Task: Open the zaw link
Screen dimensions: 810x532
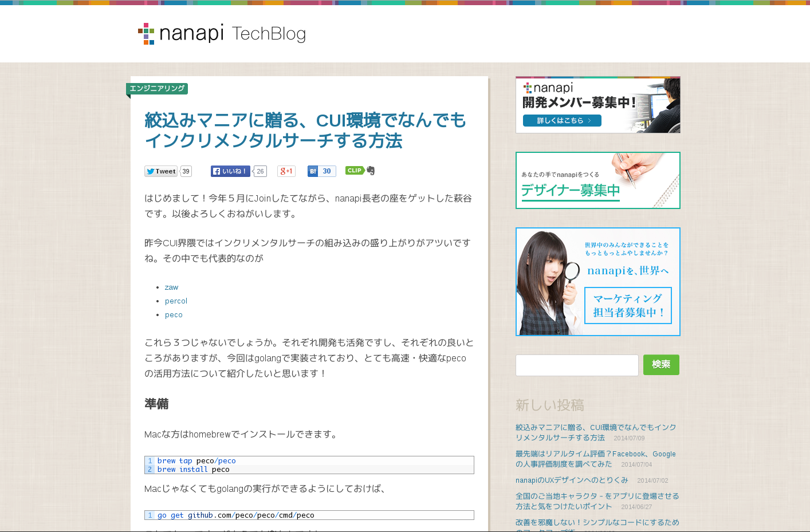Action: [x=171, y=287]
